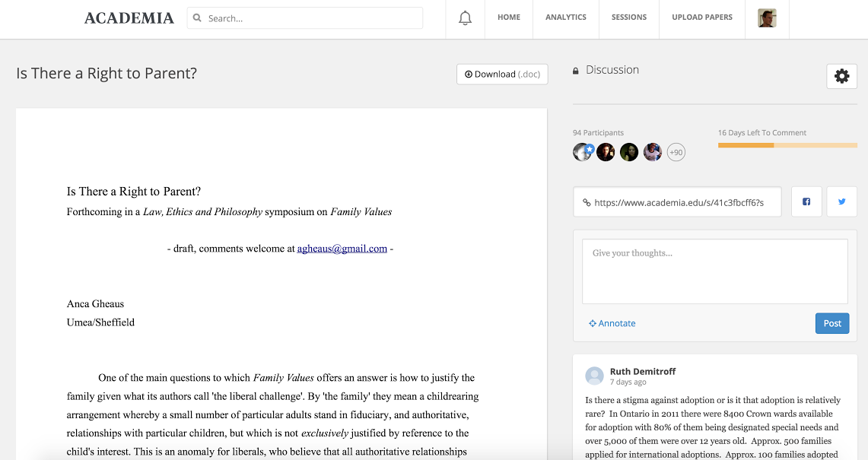Go to the Home menu

tap(509, 17)
